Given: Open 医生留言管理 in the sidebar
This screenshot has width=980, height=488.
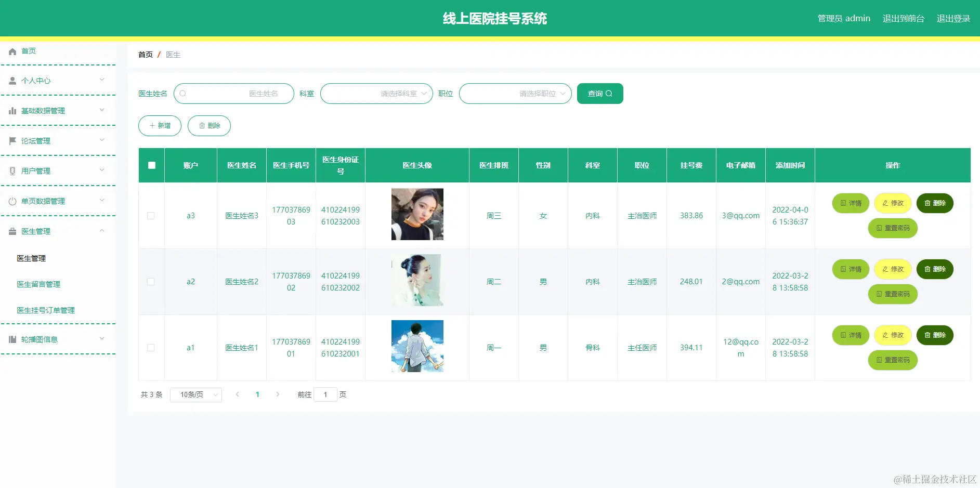Looking at the screenshot, I should point(38,284).
